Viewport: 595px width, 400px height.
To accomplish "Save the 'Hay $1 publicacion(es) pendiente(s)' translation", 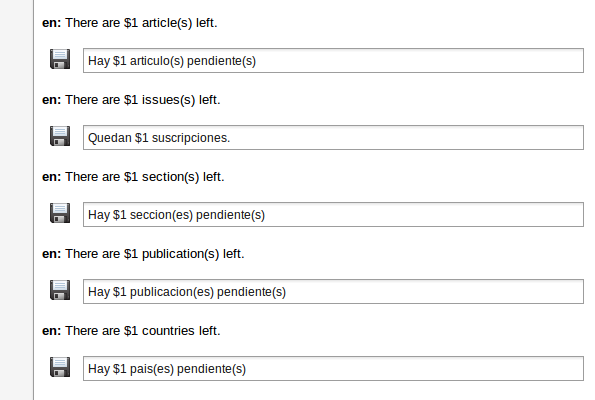I will click(x=60, y=290).
